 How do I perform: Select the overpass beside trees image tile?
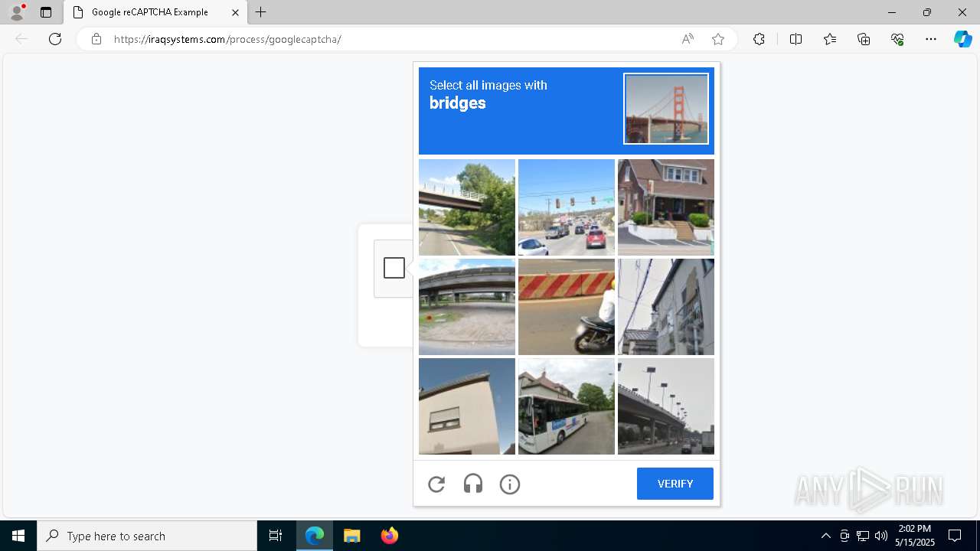click(467, 207)
